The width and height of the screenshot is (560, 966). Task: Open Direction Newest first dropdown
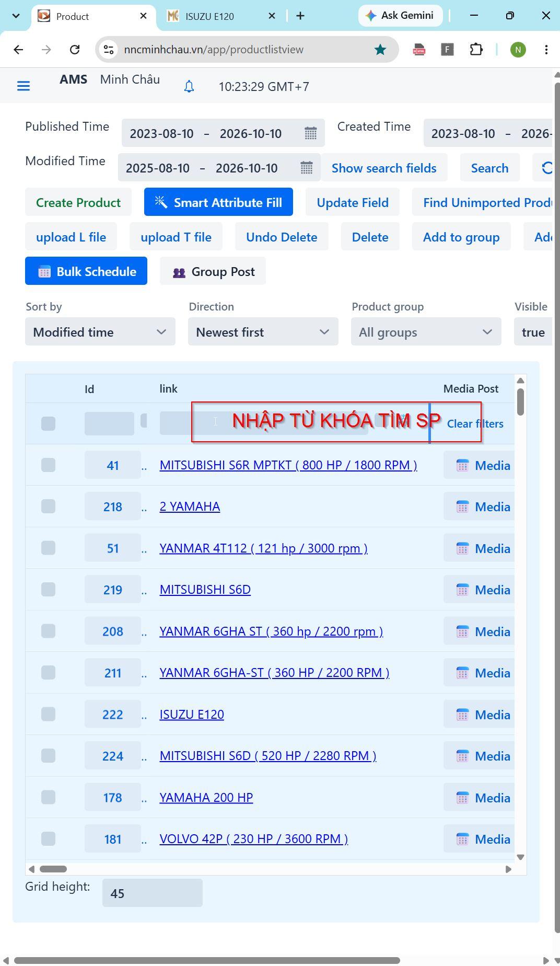click(x=263, y=332)
